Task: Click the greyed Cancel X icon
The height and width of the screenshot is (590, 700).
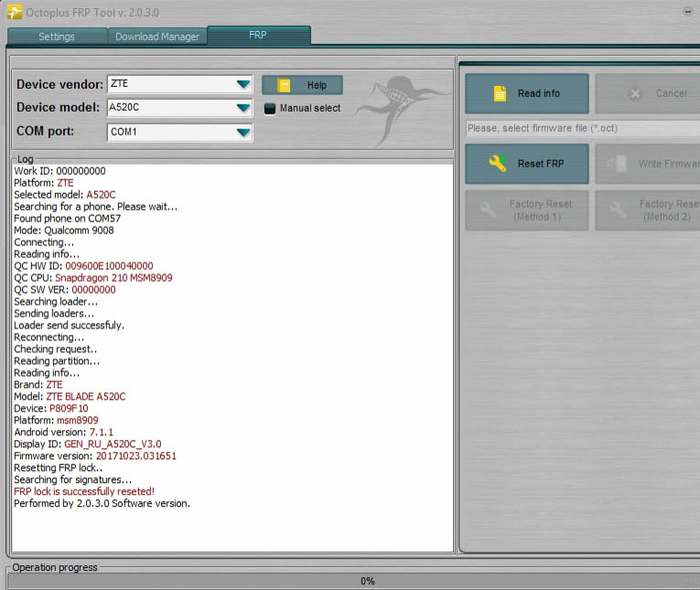Action: 635,93
